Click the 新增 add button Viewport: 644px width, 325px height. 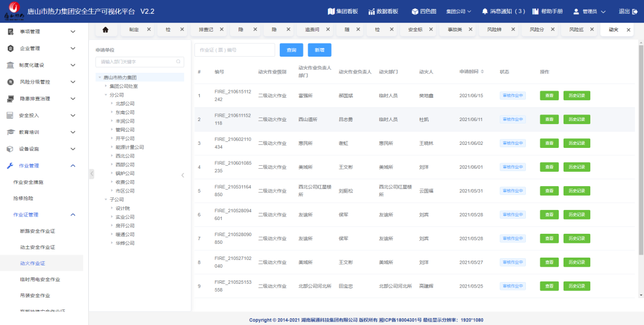point(320,49)
